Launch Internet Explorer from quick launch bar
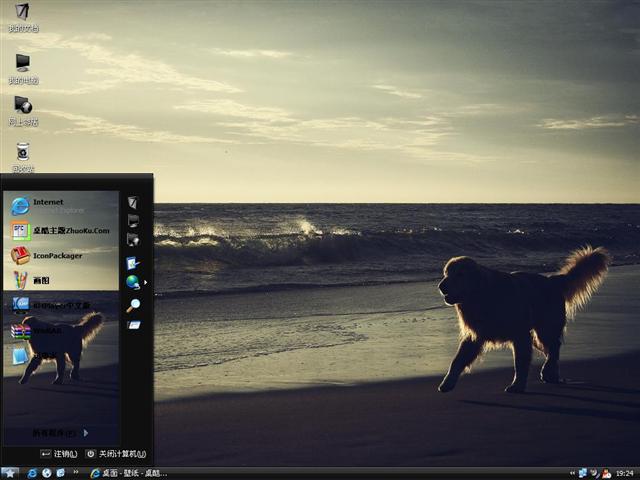The height and width of the screenshot is (480, 640). tap(33, 473)
